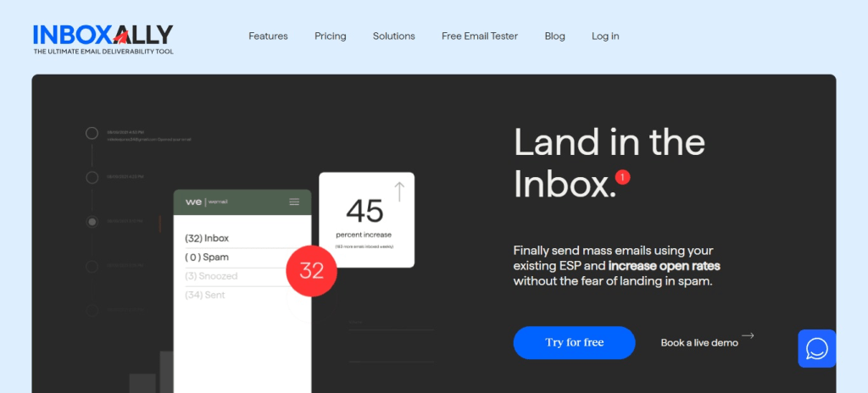Screen dimensions: 868x393
Task: Click the we wemail logo in the mail card
Action: click(206, 202)
